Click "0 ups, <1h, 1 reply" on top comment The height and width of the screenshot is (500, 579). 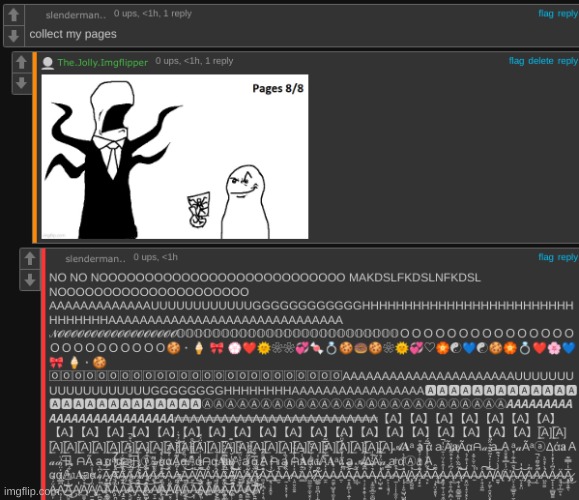click(153, 14)
